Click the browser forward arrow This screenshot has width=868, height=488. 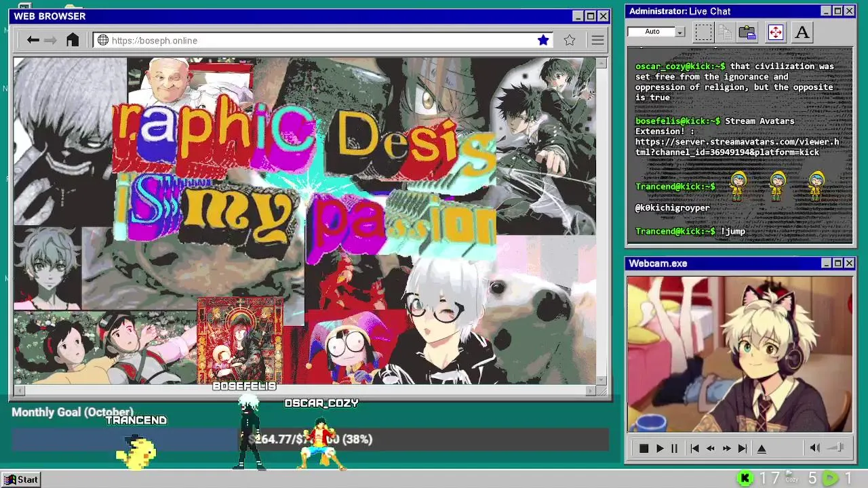[x=50, y=40]
